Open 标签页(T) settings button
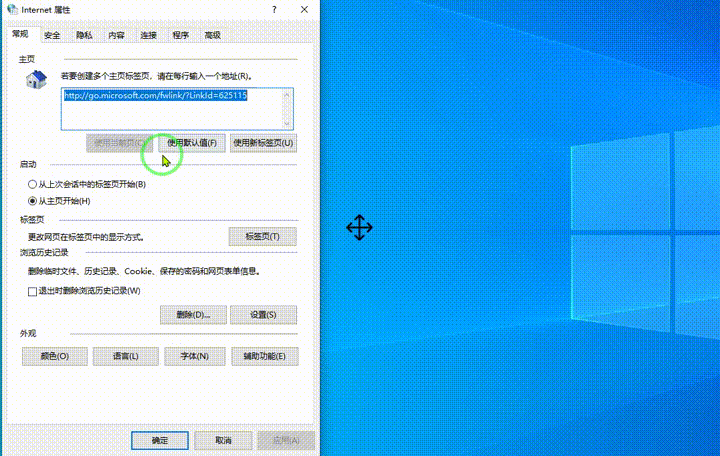This screenshot has width=720, height=456. click(263, 236)
